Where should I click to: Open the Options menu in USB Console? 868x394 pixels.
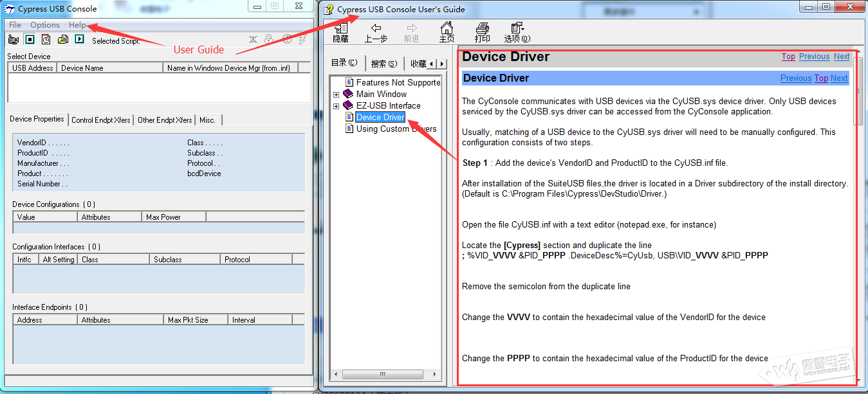coord(45,25)
